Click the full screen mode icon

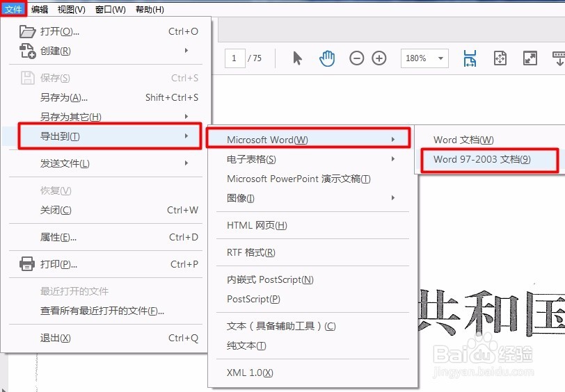point(530,58)
